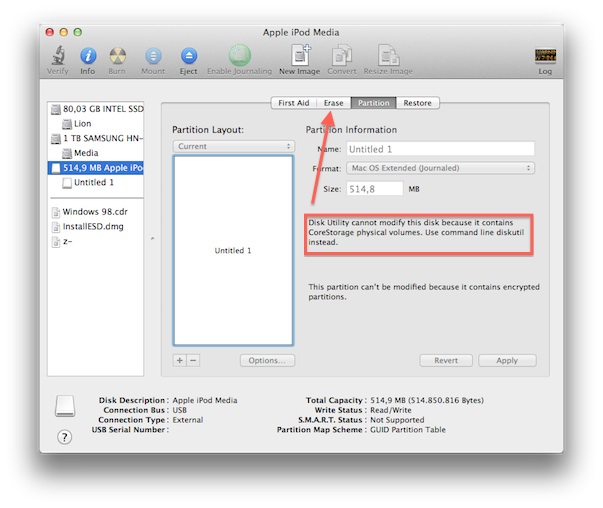
Task: Click Enable Journaling toolbar icon
Action: [240, 55]
